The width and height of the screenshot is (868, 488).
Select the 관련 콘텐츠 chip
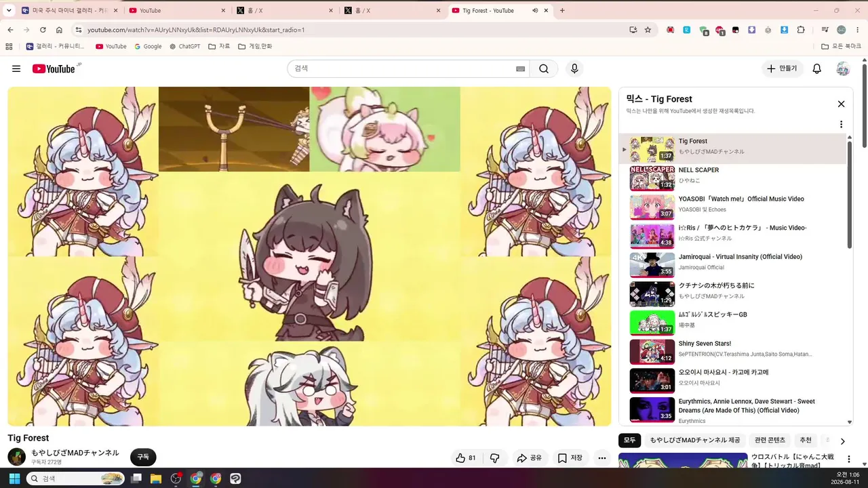(x=770, y=441)
